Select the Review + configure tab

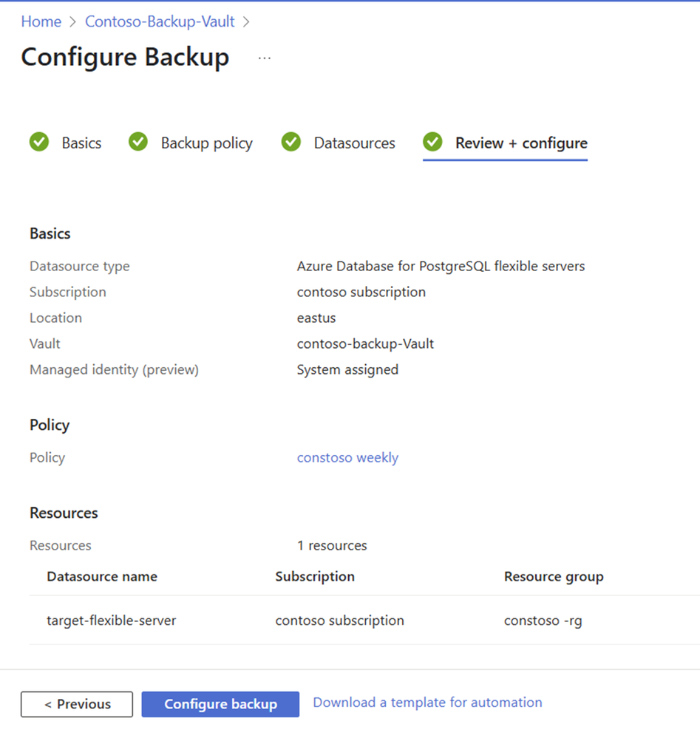tap(521, 143)
